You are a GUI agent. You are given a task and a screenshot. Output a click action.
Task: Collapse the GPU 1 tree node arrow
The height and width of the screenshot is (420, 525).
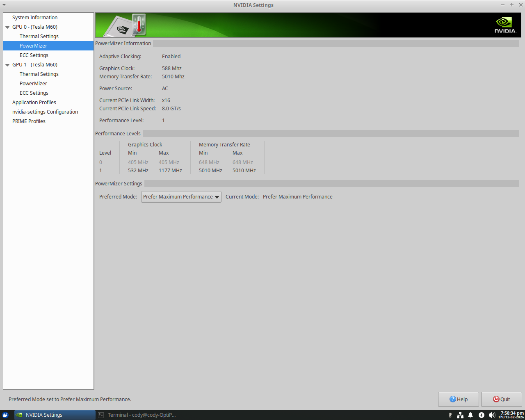pyautogui.click(x=7, y=65)
